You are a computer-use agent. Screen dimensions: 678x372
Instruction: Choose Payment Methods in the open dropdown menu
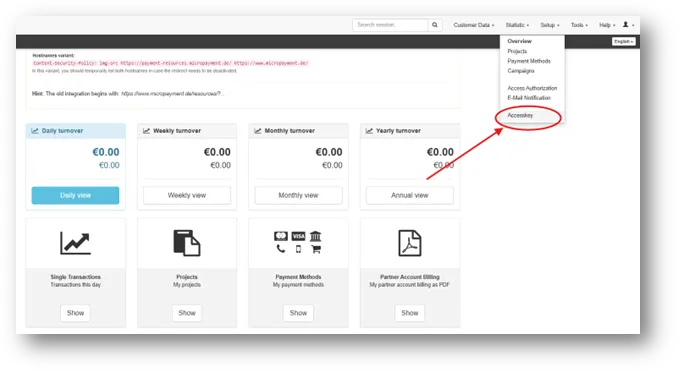pos(529,61)
